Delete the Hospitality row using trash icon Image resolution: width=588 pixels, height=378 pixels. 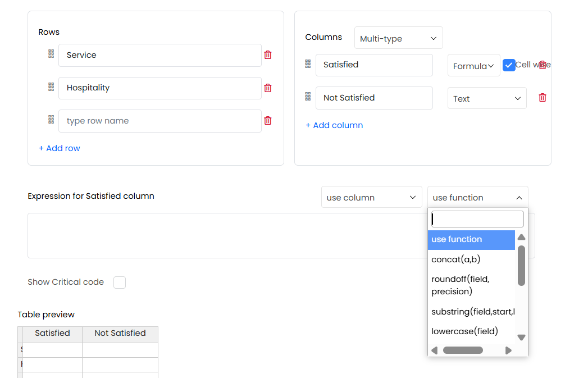pos(268,88)
